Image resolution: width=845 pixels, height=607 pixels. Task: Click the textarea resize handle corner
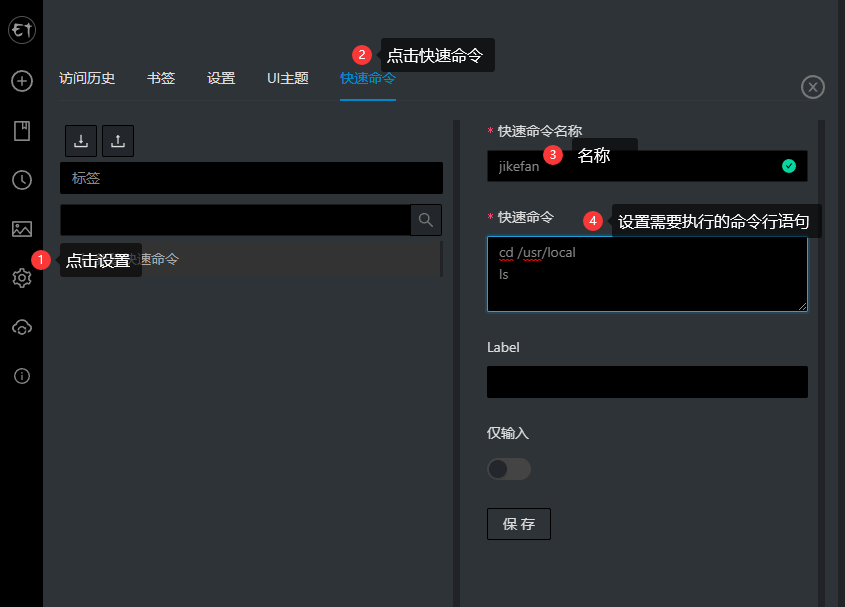(802, 306)
